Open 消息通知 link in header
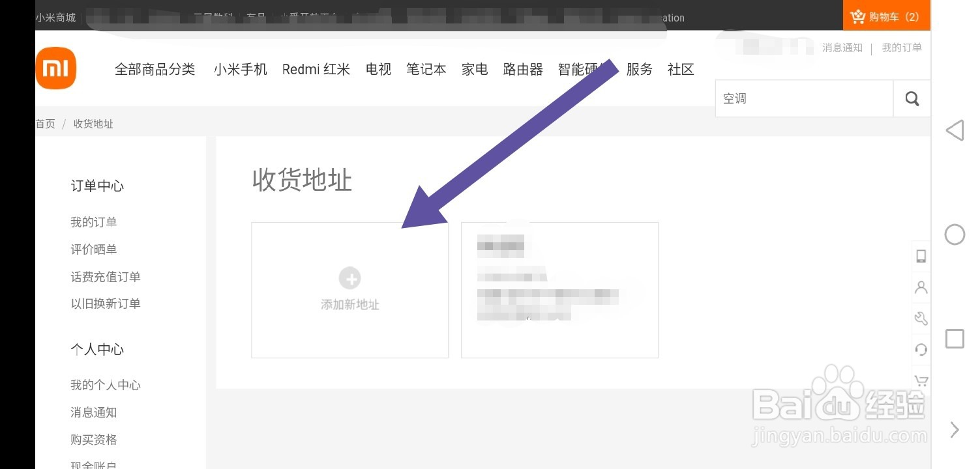The width and height of the screenshot is (980, 469). pos(842,48)
